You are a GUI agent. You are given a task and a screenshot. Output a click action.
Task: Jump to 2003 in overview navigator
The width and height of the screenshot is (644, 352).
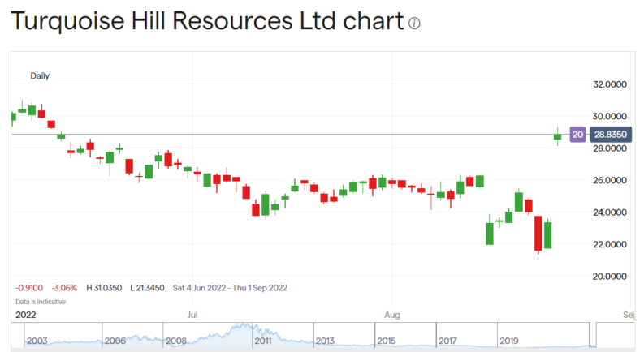[37, 341]
